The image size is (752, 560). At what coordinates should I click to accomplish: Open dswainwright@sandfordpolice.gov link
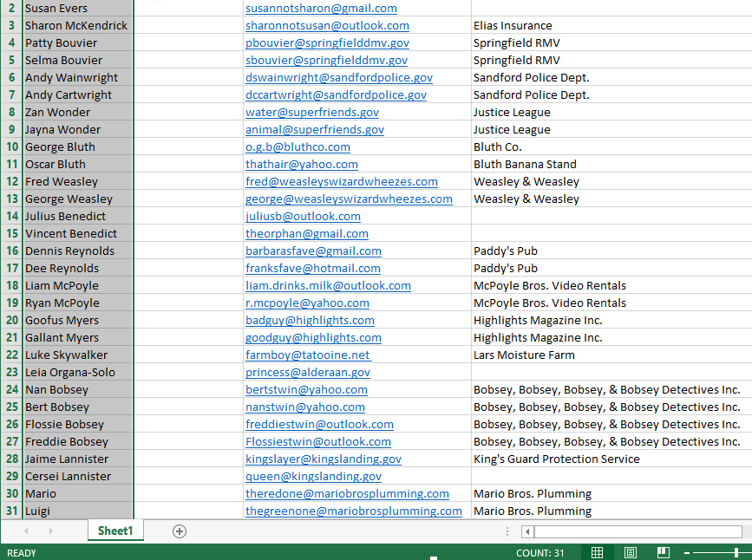pos(339,77)
